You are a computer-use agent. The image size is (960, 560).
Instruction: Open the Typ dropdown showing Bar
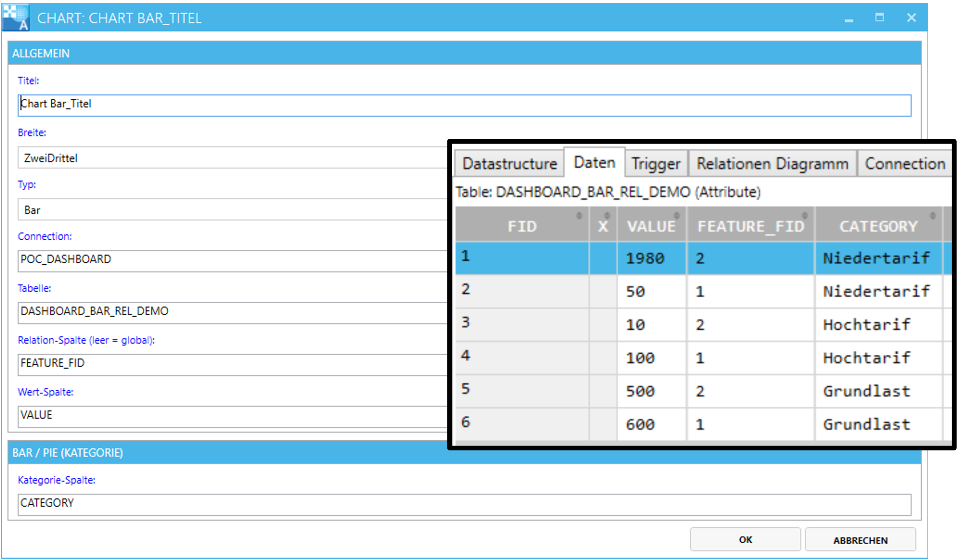point(232,209)
